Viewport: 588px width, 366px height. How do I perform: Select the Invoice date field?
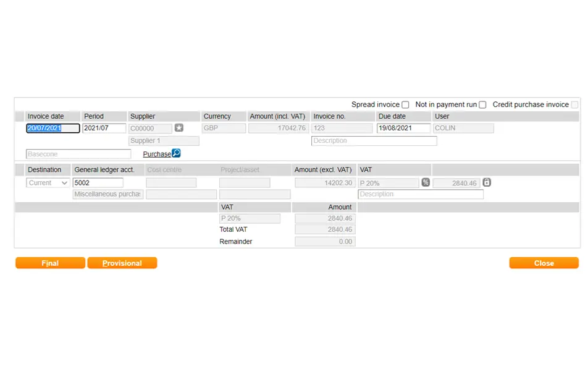pos(53,128)
